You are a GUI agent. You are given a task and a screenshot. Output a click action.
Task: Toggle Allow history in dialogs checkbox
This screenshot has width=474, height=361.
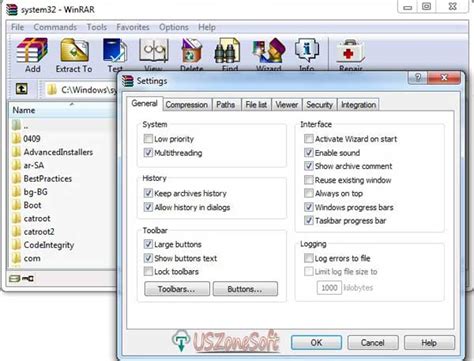coord(148,207)
